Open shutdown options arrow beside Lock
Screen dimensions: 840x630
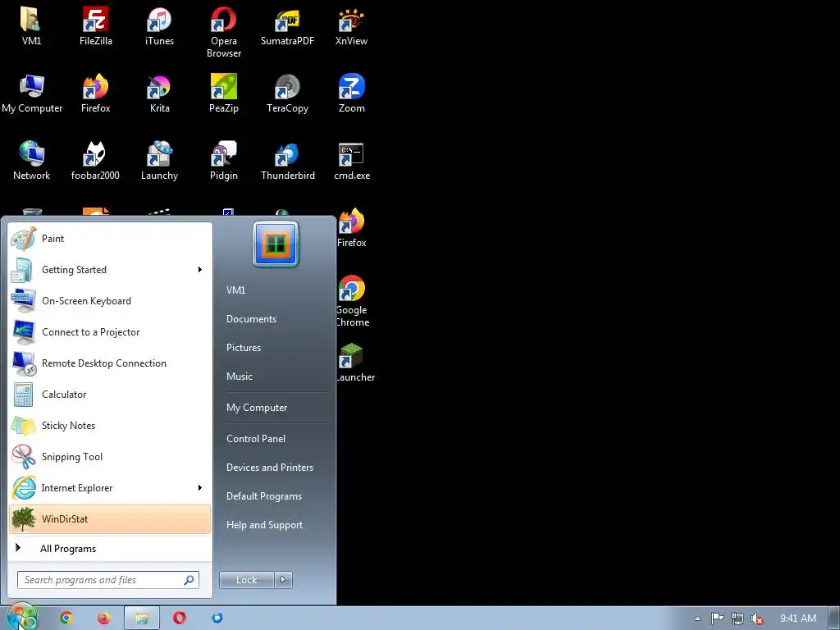[283, 580]
